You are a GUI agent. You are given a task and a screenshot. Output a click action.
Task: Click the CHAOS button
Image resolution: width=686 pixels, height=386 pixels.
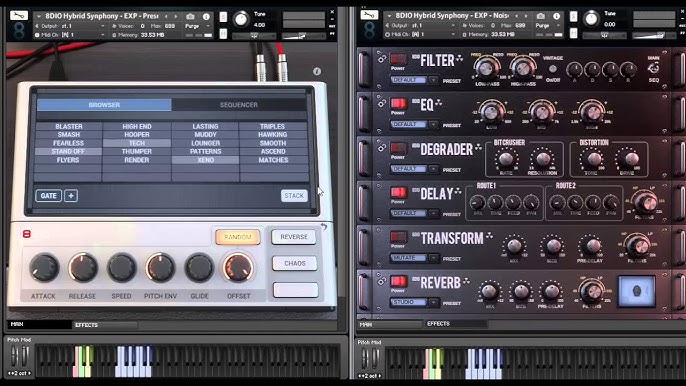pyautogui.click(x=294, y=263)
